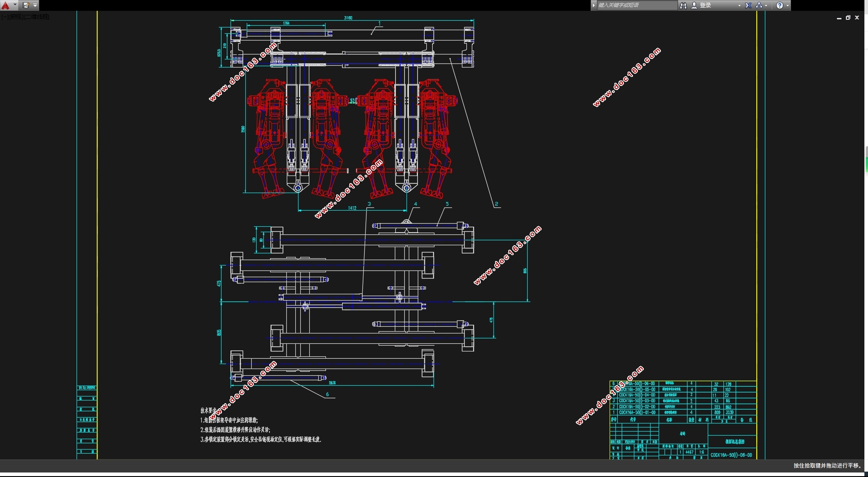Click the binoculars search icon
This screenshot has width=868, height=477.
click(683, 5)
